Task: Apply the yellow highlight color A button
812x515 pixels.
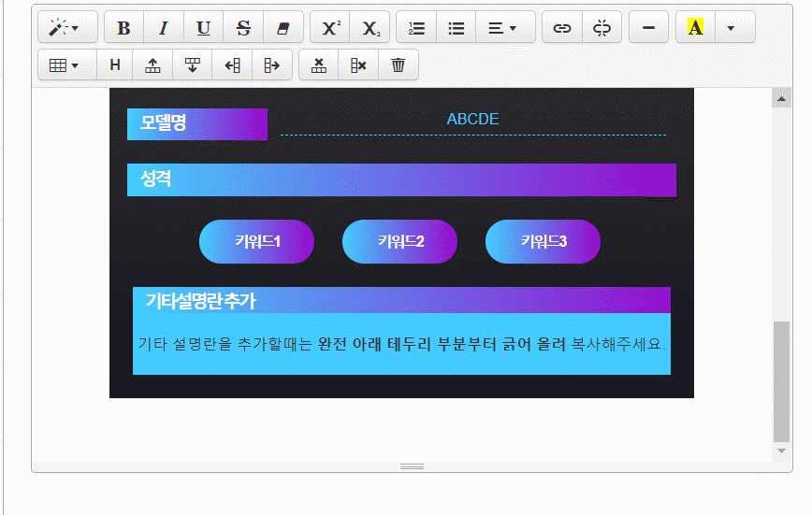Action: (695, 27)
